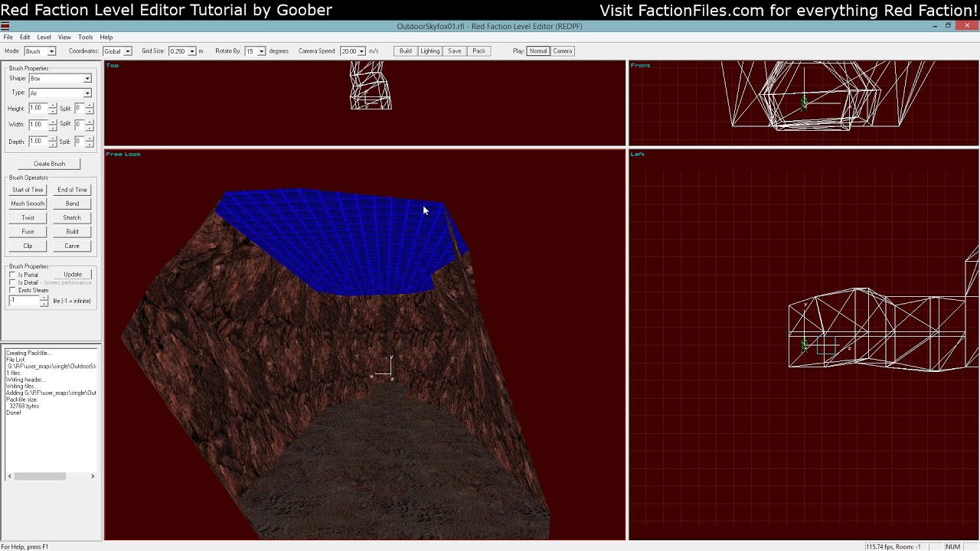Click the 'Front' viewport label
The width and height of the screenshot is (980, 551).
coord(640,66)
